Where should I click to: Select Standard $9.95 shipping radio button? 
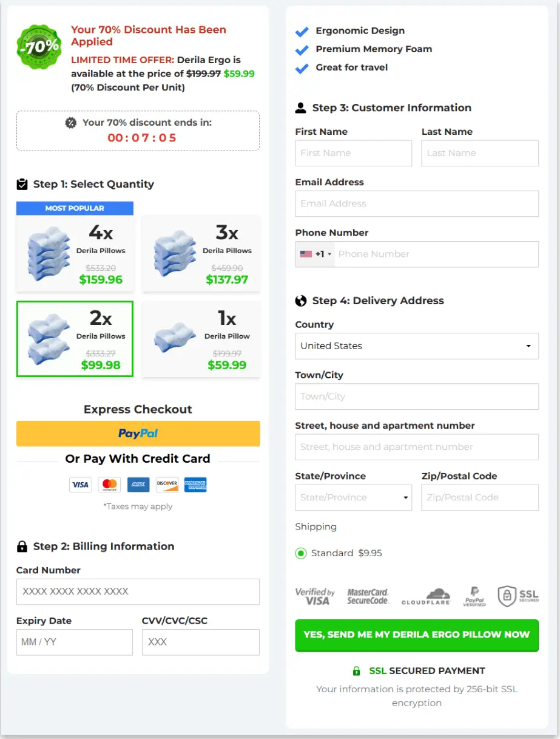[x=301, y=553]
